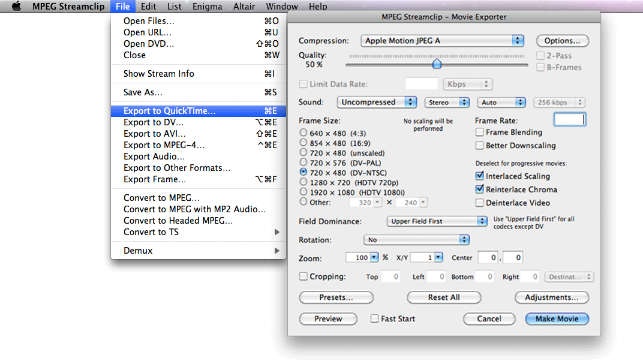Screen dimensions: 643x364
Task: Select 640 × 480 (4:3) frame size
Action: (303, 133)
